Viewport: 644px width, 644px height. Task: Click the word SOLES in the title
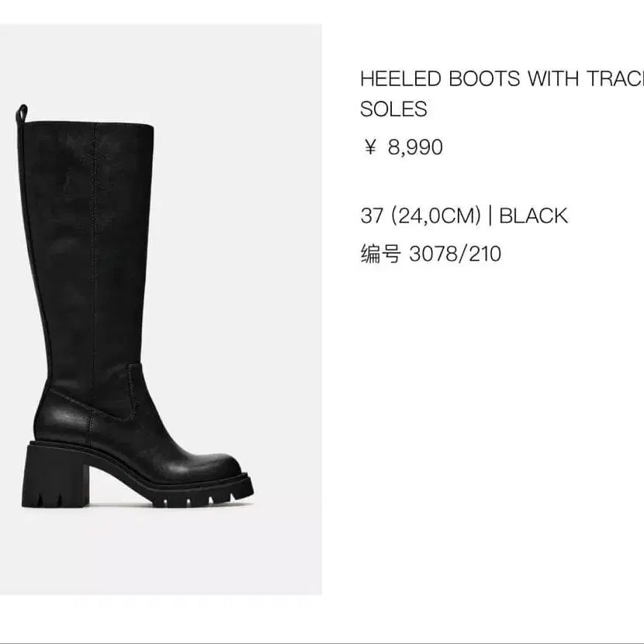[x=393, y=109]
